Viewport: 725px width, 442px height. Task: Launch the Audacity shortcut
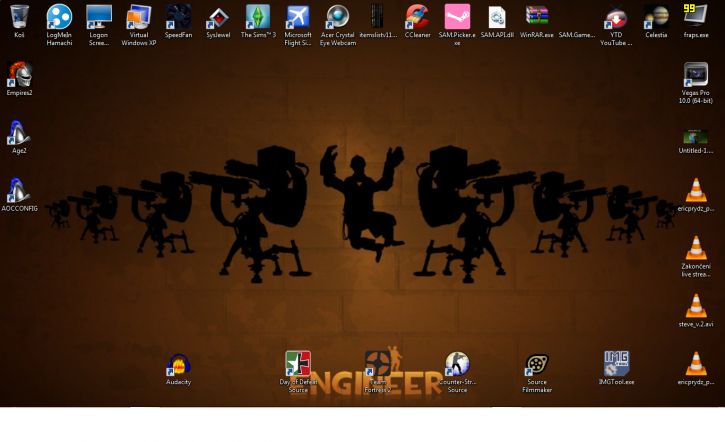[178, 365]
